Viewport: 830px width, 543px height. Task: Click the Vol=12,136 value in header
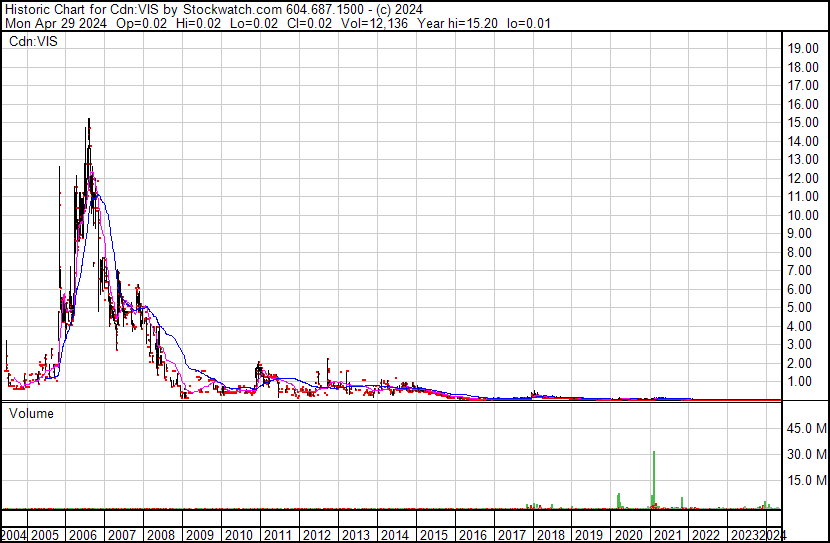click(374, 23)
